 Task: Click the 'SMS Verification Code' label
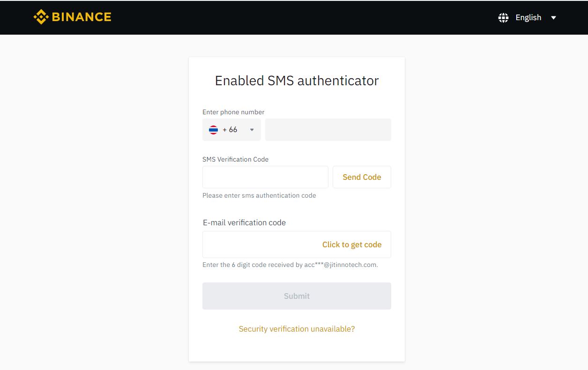click(235, 159)
